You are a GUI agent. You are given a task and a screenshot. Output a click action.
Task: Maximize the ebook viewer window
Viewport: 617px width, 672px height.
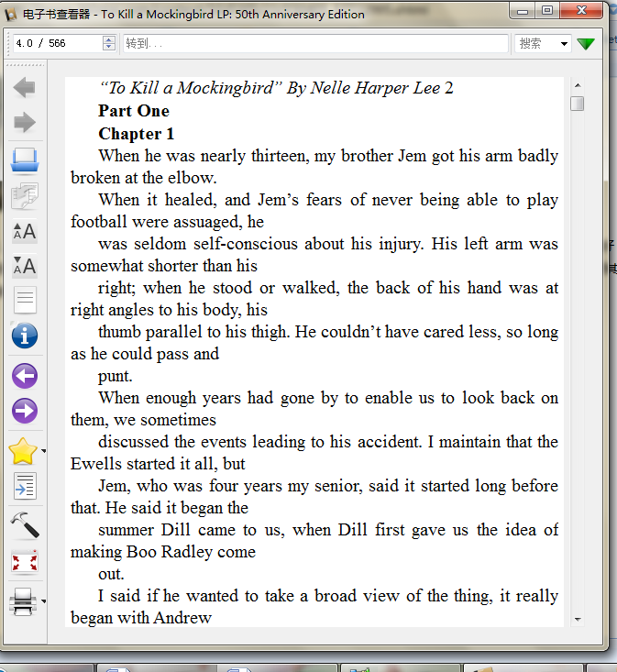tap(546, 10)
